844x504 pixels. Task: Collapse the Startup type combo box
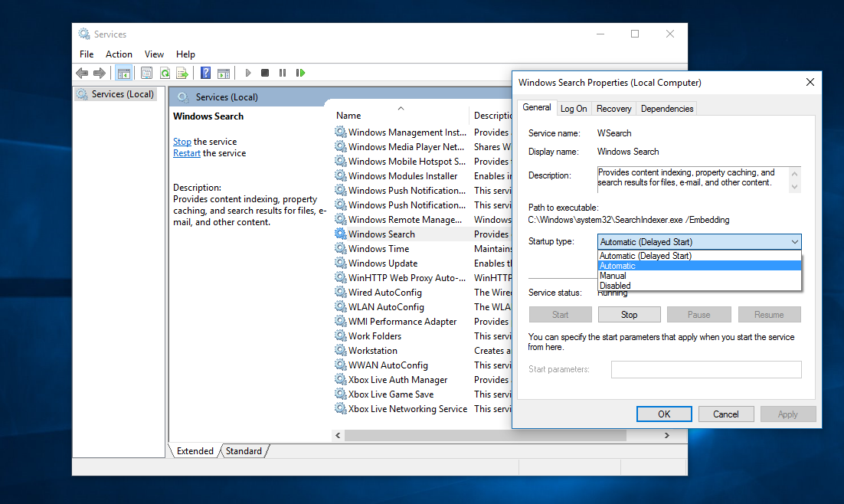click(x=699, y=242)
